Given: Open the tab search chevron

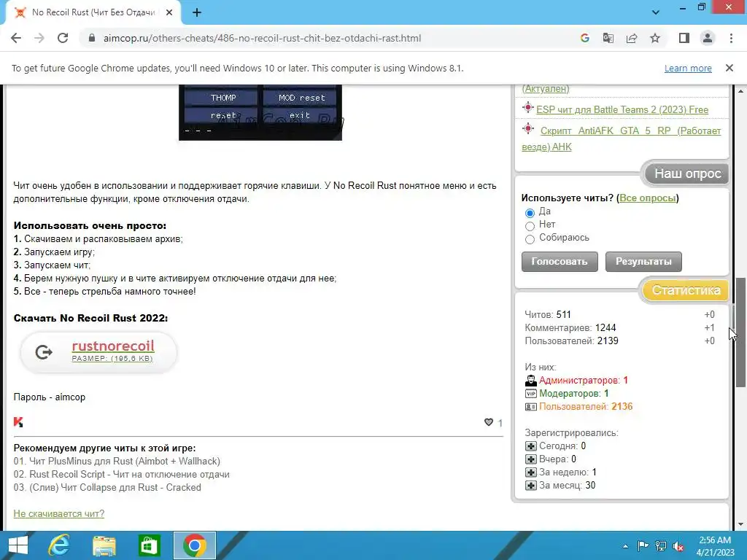Looking at the screenshot, I should click(656, 12).
